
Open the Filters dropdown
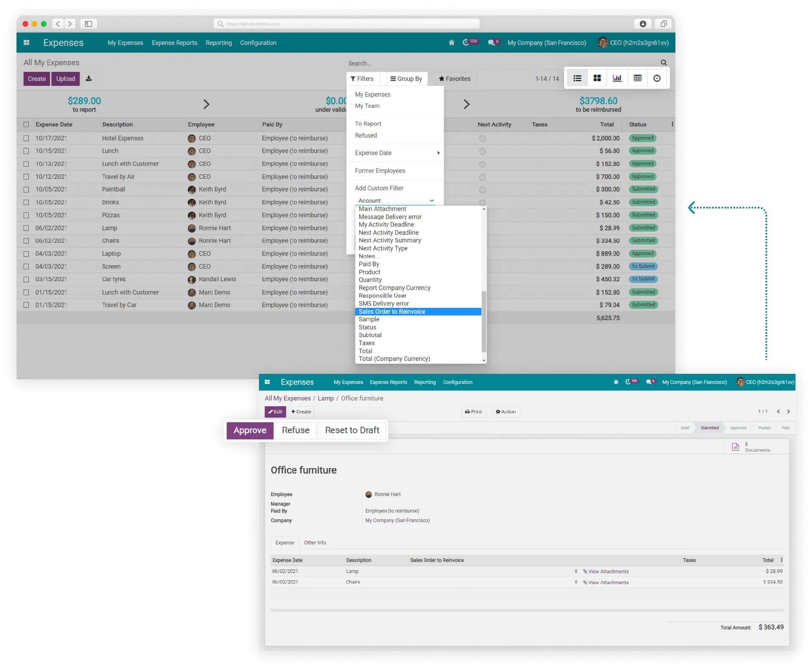(x=362, y=79)
